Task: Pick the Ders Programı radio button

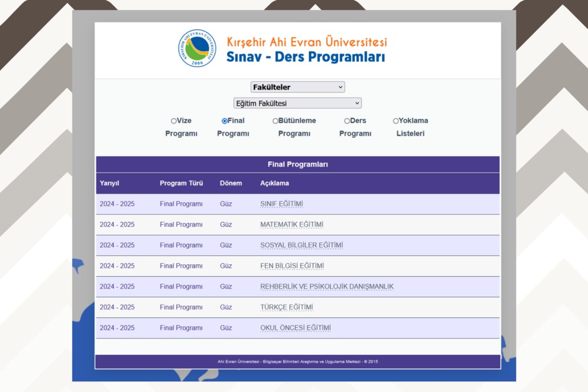Action: pyautogui.click(x=347, y=121)
